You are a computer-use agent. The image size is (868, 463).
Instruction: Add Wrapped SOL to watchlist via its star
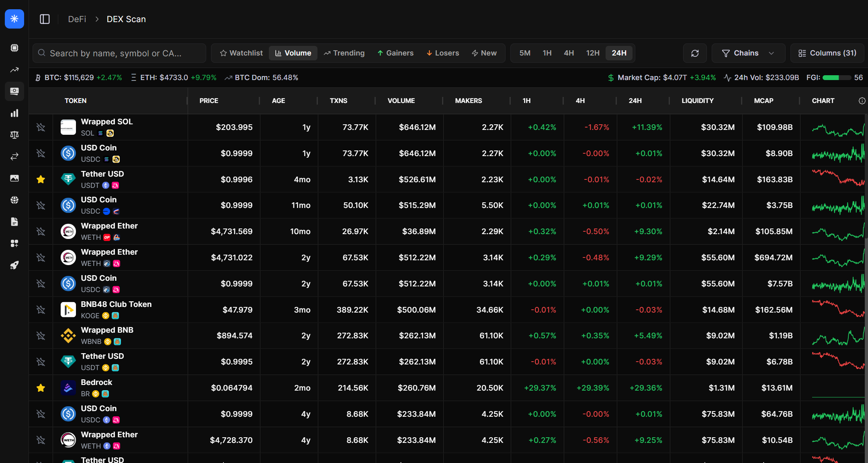(41, 127)
